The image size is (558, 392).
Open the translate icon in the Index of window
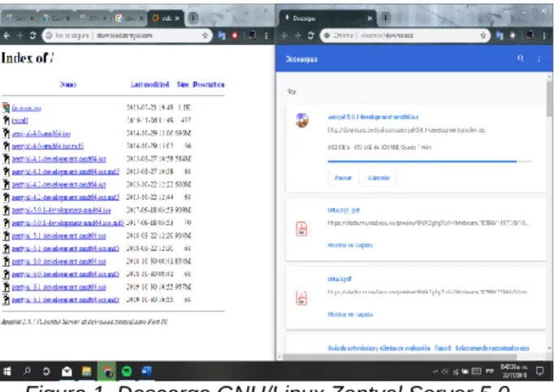(x=222, y=35)
